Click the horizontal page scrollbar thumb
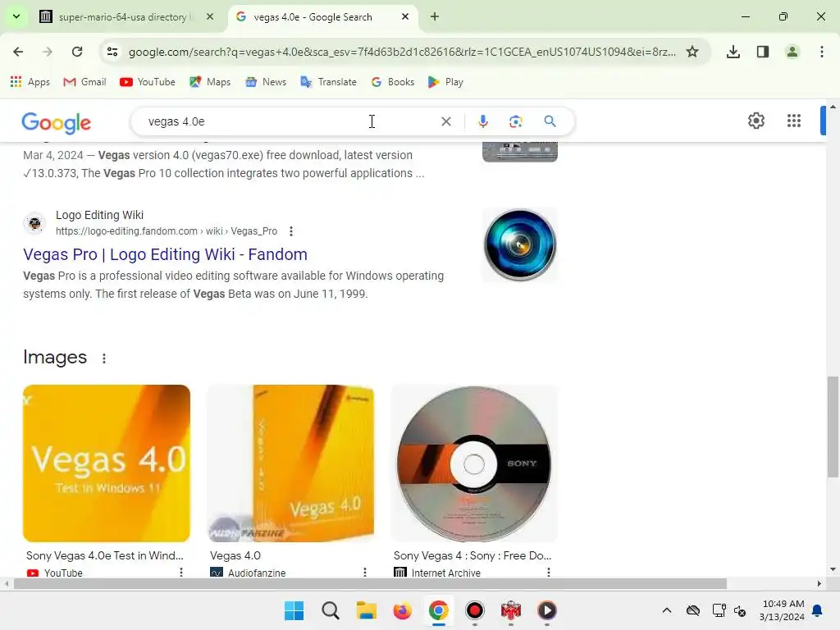 370,583
